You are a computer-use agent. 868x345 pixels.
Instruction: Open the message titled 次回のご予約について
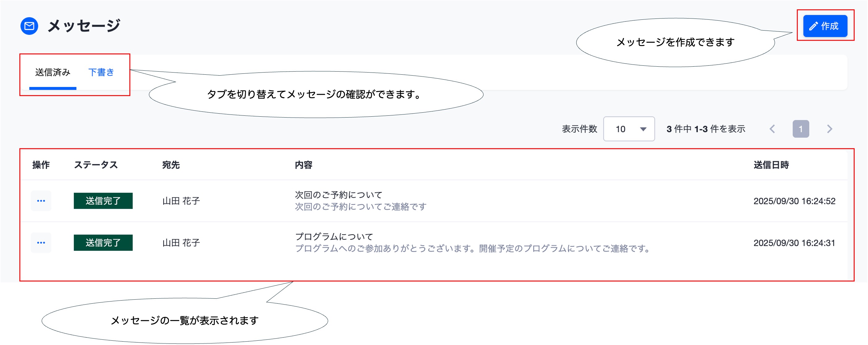click(x=339, y=195)
